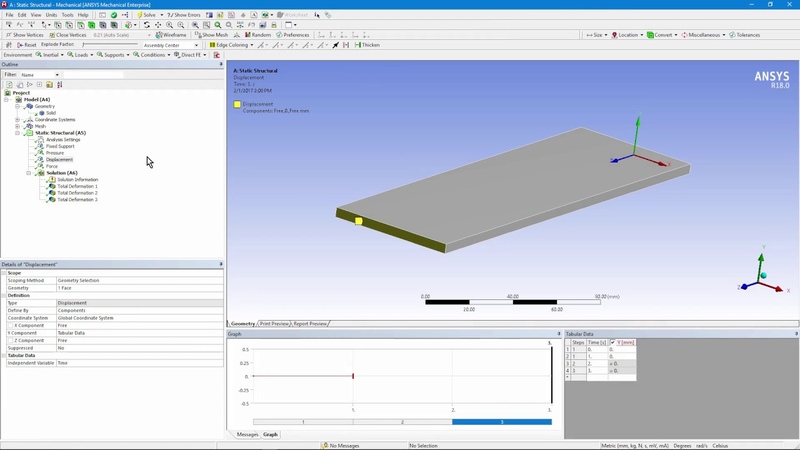The height and width of the screenshot is (450, 800).
Task: Pin the Details of Displacement panel
Action: pyautogui.click(x=221, y=264)
